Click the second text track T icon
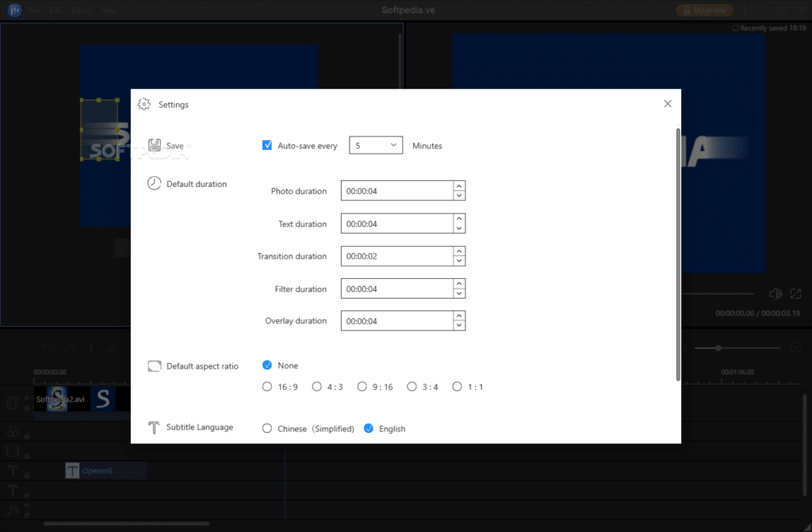This screenshot has height=532, width=812. [x=13, y=490]
